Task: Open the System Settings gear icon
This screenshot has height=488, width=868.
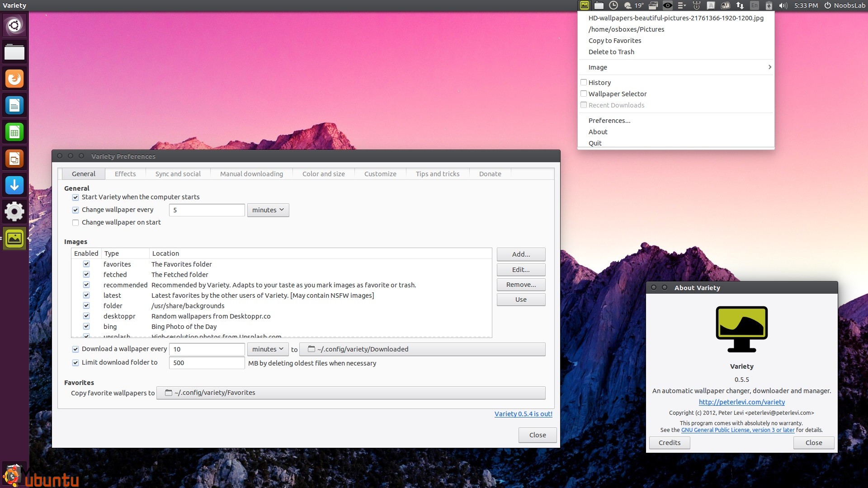Action: coord(14,211)
